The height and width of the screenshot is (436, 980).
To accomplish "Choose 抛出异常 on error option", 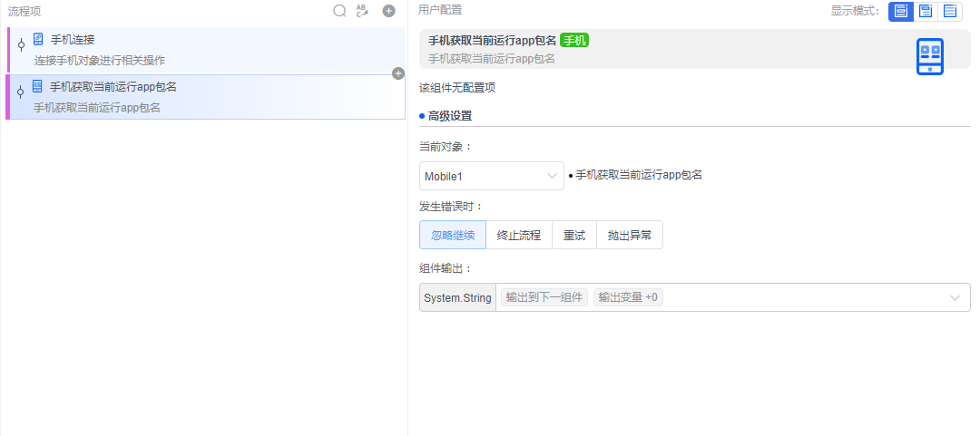I will (x=630, y=235).
